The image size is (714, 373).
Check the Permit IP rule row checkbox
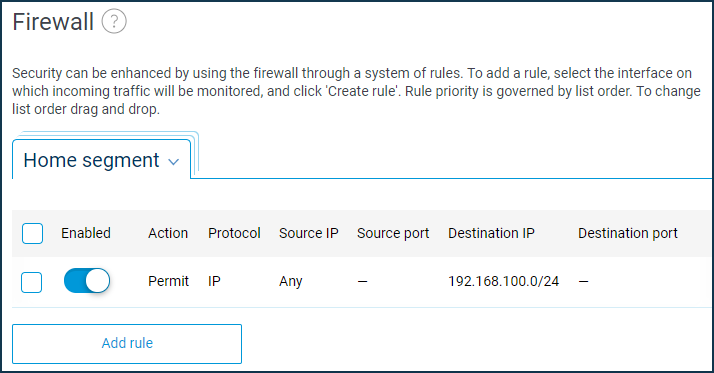click(x=31, y=282)
